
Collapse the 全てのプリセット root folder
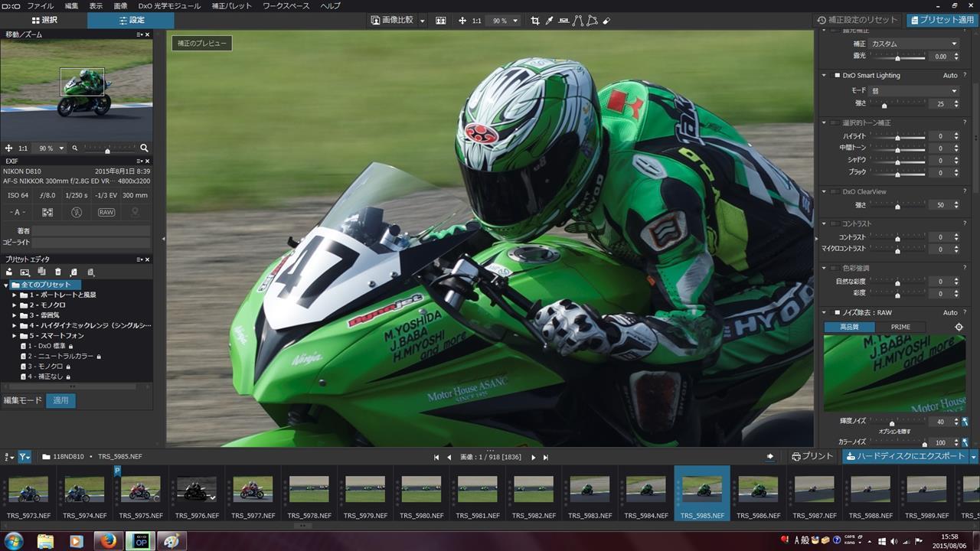click(x=6, y=285)
